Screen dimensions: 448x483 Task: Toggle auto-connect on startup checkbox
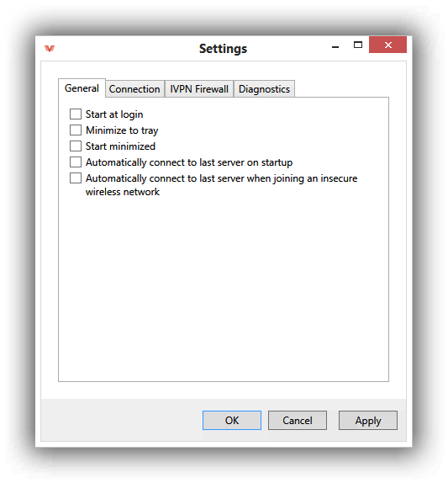76,162
